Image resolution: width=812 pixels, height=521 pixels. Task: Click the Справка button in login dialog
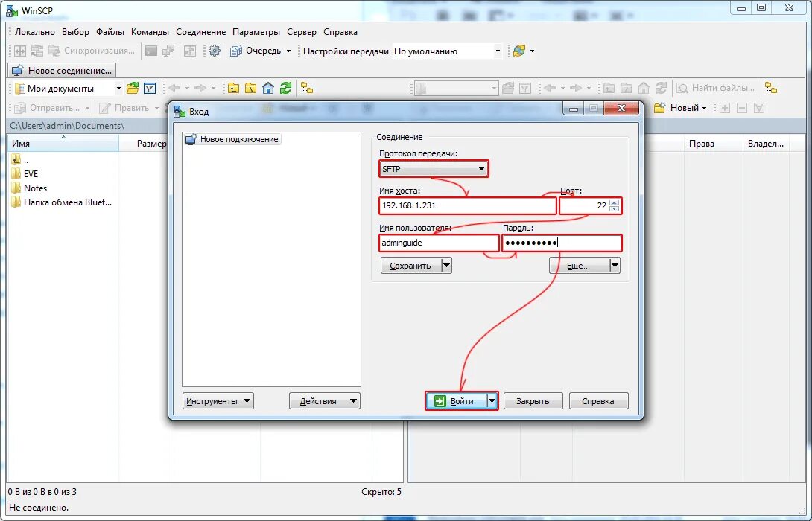598,401
